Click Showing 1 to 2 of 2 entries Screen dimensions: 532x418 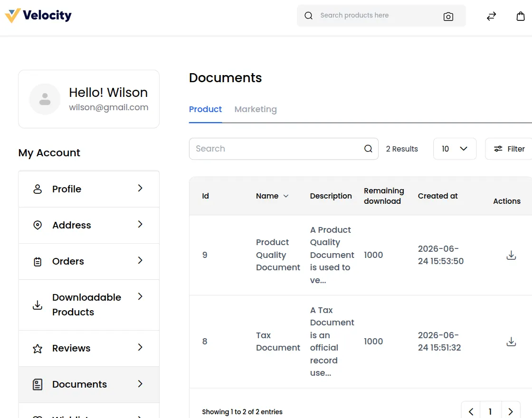(242, 411)
